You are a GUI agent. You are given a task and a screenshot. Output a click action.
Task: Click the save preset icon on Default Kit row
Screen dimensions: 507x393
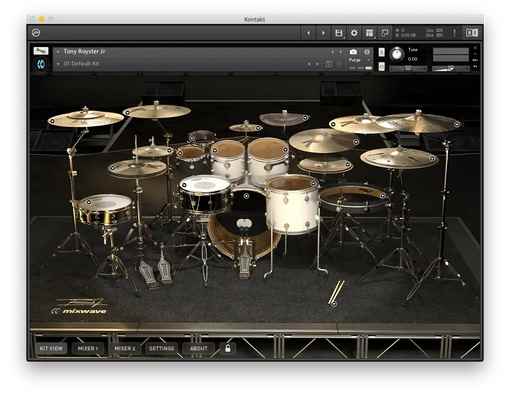[329, 64]
